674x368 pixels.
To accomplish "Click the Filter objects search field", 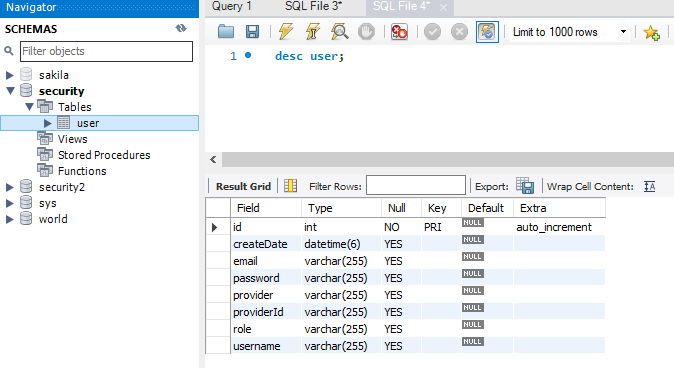I will click(106, 51).
